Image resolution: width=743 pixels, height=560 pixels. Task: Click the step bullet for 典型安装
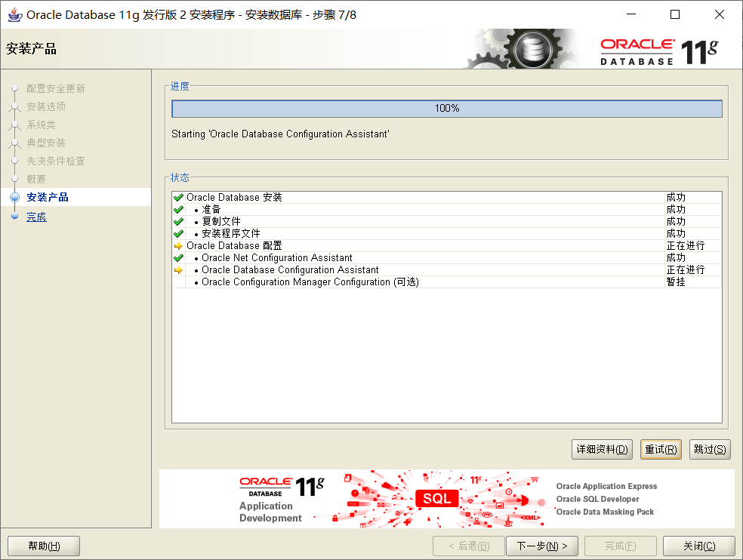(x=14, y=143)
